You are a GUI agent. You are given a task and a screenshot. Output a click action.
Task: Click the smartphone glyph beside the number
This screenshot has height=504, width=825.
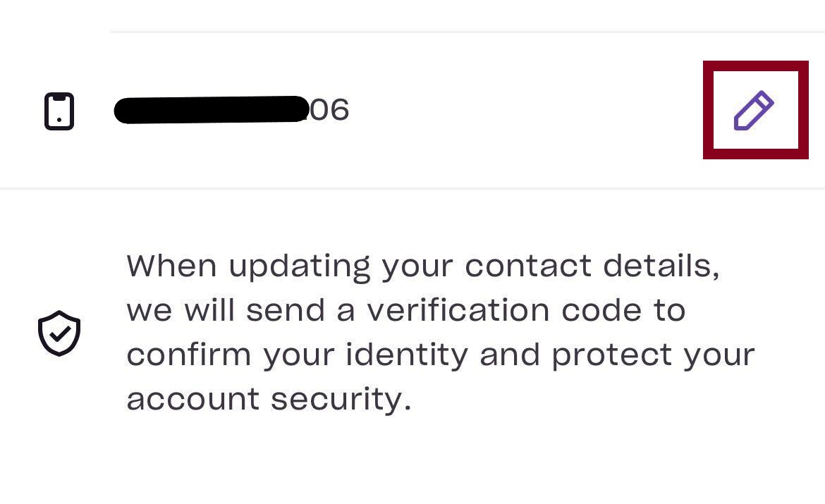59,111
